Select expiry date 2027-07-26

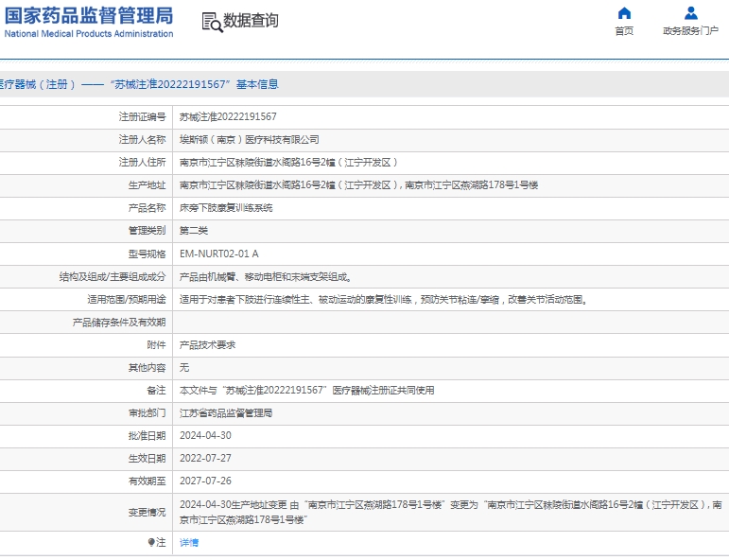click(205, 481)
